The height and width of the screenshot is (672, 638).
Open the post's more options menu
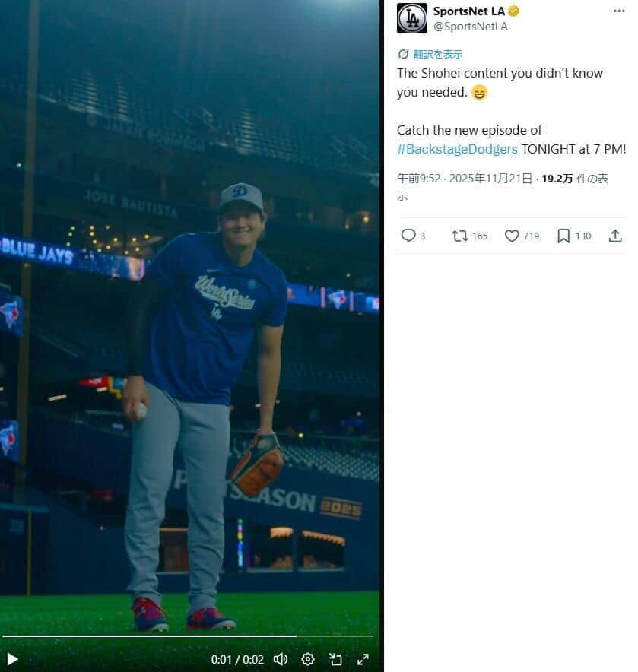click(x=619, y=11)
